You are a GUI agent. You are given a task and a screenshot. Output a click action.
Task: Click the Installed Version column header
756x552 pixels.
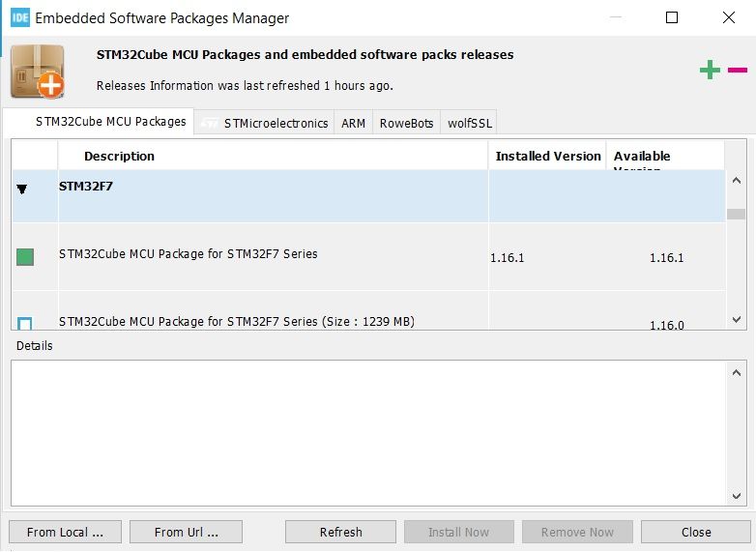(547, 156)
